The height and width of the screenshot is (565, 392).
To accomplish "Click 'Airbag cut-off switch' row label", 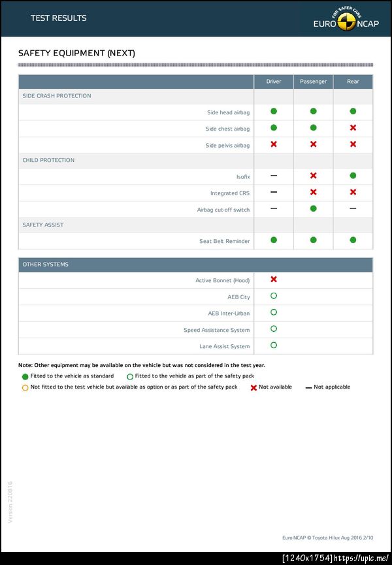I will pos(223,210).
